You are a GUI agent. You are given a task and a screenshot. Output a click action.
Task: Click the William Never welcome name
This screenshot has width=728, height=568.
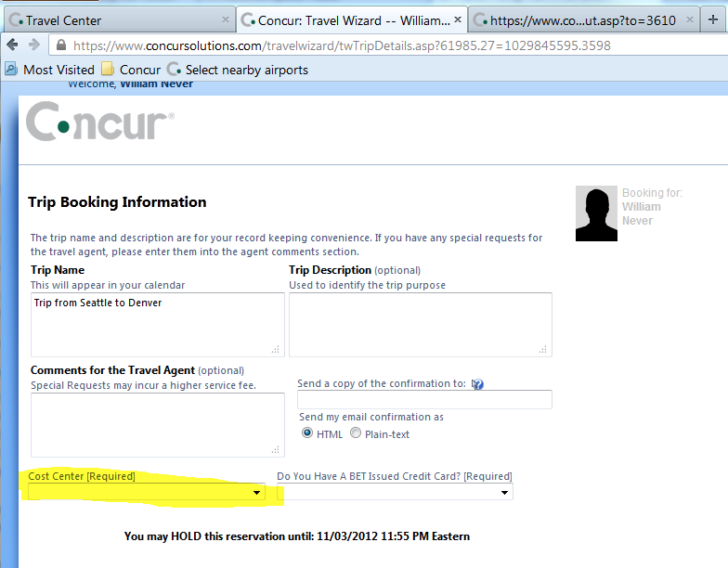click(156, 84)
